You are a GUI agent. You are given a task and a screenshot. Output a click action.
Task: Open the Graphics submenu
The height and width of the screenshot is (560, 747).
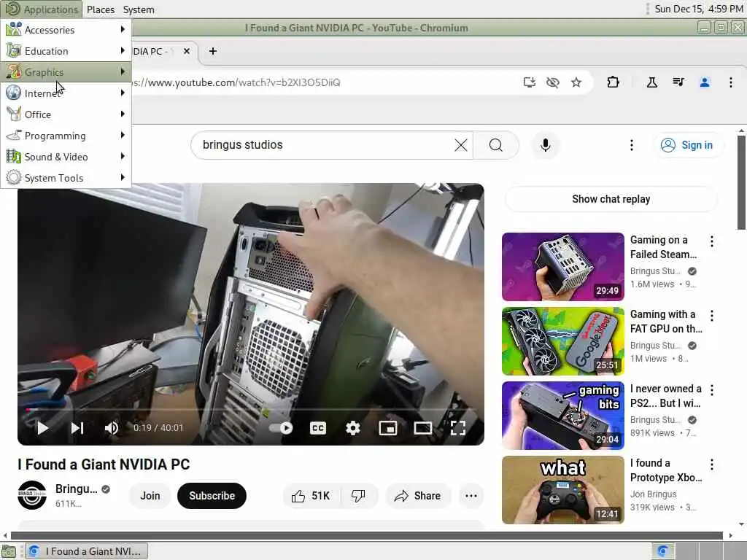(66, 72)
